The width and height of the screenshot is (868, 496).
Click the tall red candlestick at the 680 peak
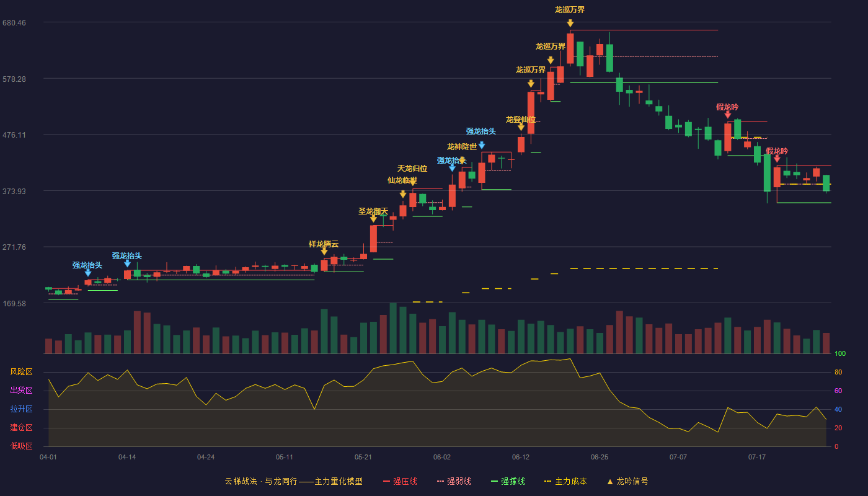coord(570,48)
